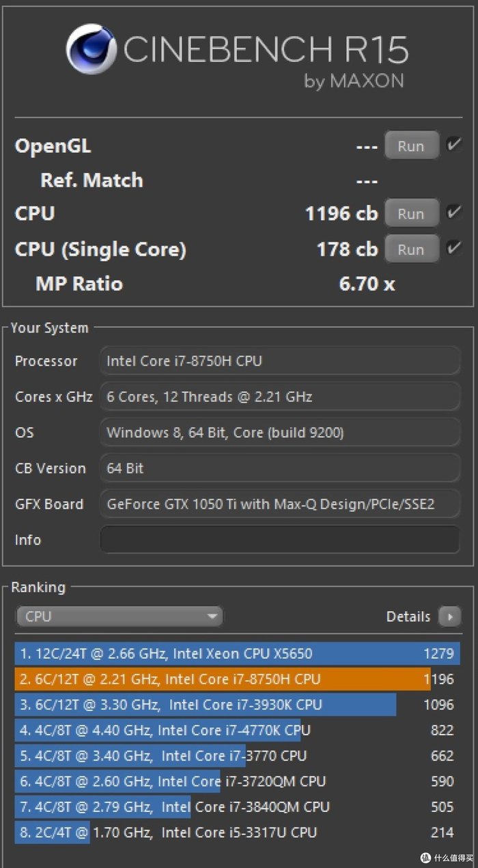Select the orange i7-8750H ranking bar
The image size is (478, 868).
pyautogui.click(x=223, y=679)
